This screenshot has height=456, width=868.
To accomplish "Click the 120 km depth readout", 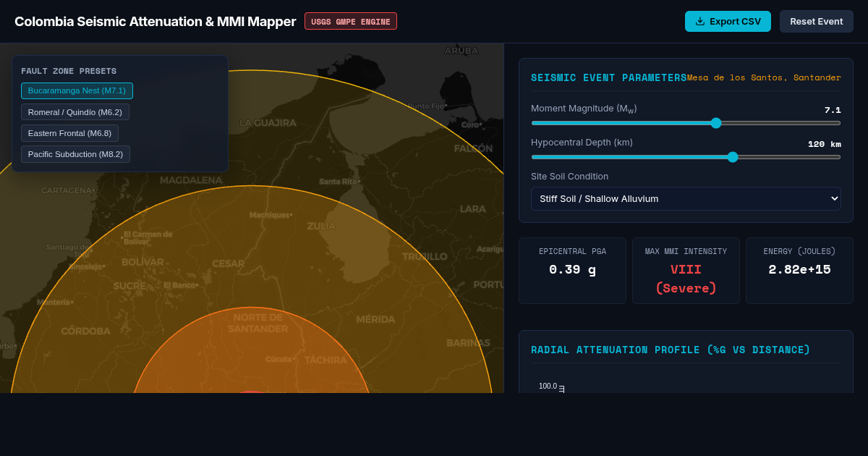I will coord(825,144).
